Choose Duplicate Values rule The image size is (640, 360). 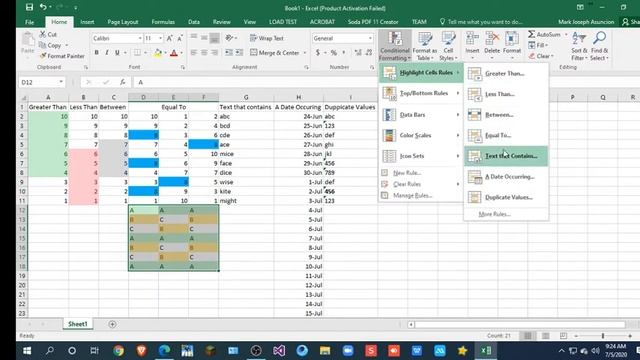(x=506, y=197)
